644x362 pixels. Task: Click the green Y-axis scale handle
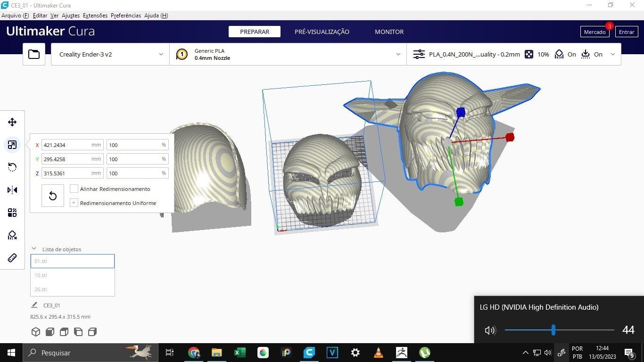click(x=459, y=202)
